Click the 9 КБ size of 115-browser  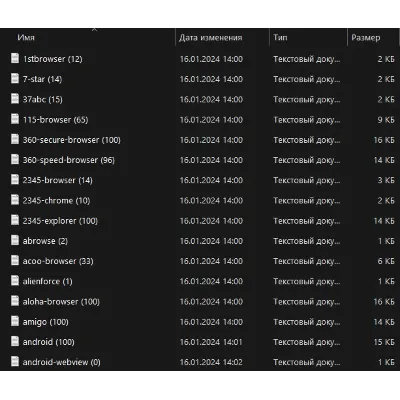(386, 120)
